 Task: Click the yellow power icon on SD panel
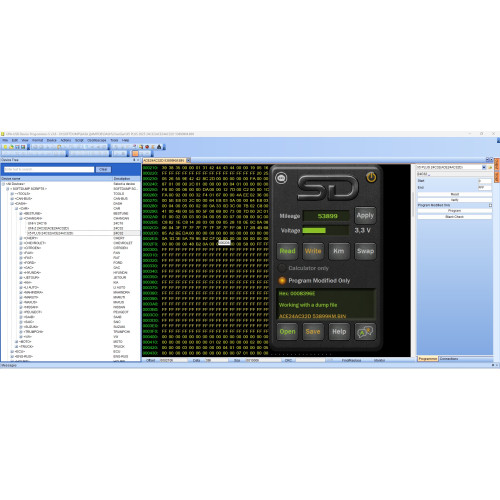pos(371,177)
